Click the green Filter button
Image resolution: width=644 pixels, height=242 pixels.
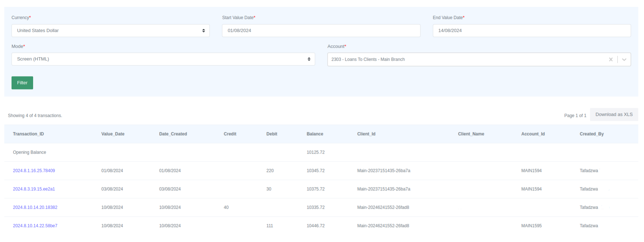pyautogui.click(x=22, y=83)
